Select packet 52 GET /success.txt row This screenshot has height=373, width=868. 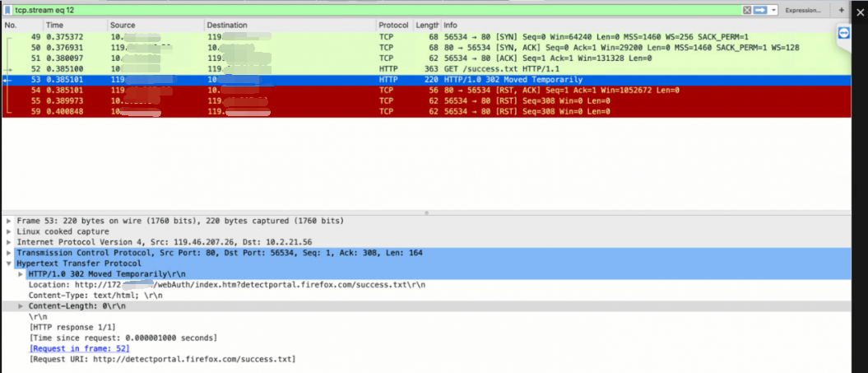[426, 68]
